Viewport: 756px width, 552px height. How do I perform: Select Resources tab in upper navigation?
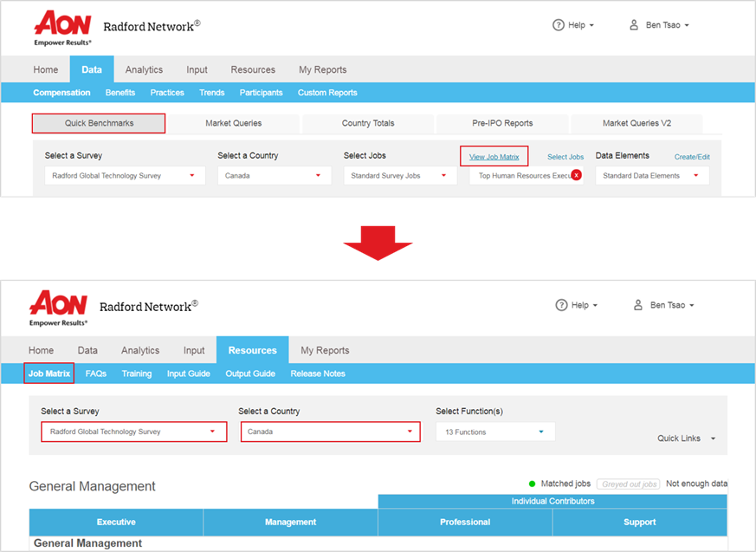click(253, 69)
